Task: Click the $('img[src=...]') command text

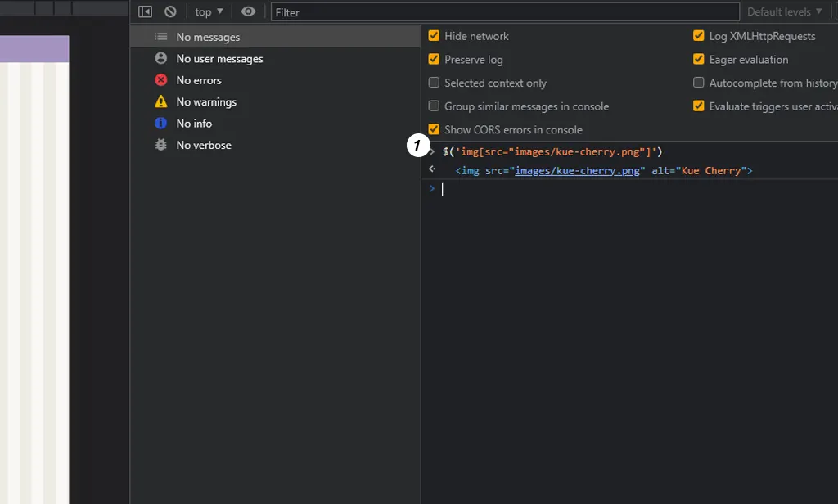Action: point(552,152)
